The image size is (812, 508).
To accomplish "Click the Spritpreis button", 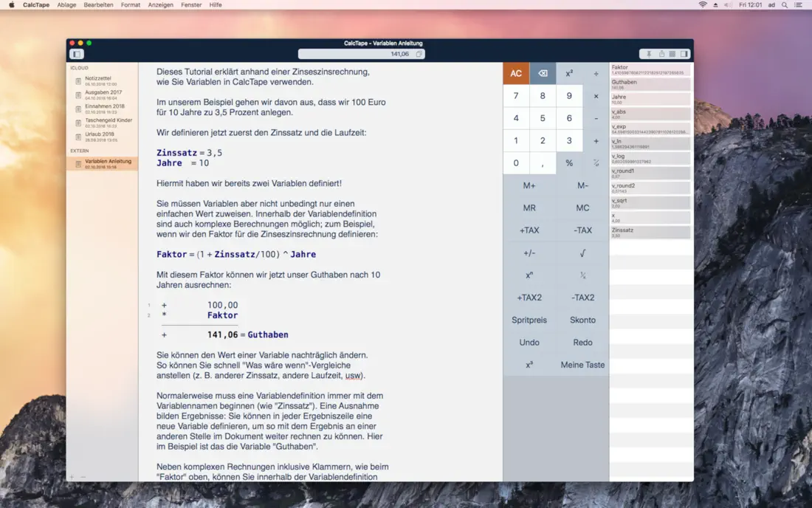I will click(x=529, y=320).
